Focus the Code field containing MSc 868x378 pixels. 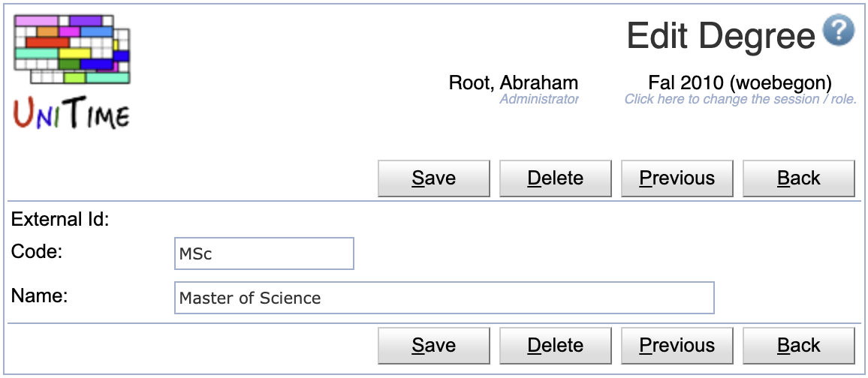click(264, 253)
